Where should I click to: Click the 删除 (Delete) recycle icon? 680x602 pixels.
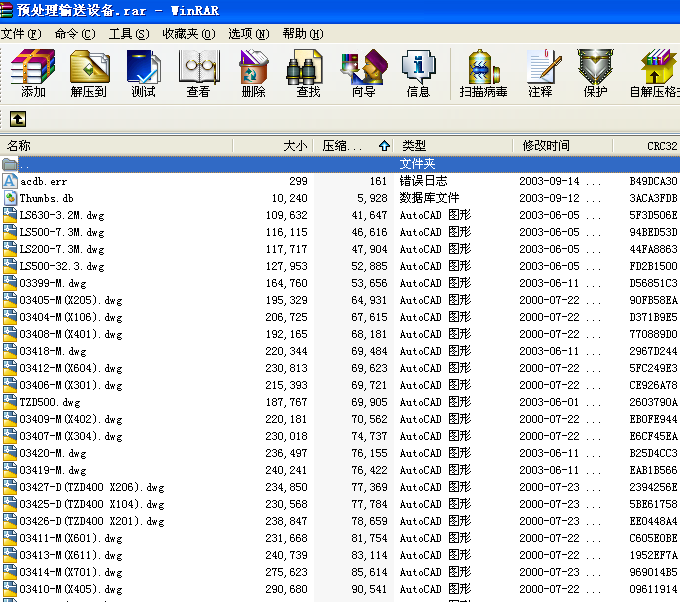click(x=254, y=67)
